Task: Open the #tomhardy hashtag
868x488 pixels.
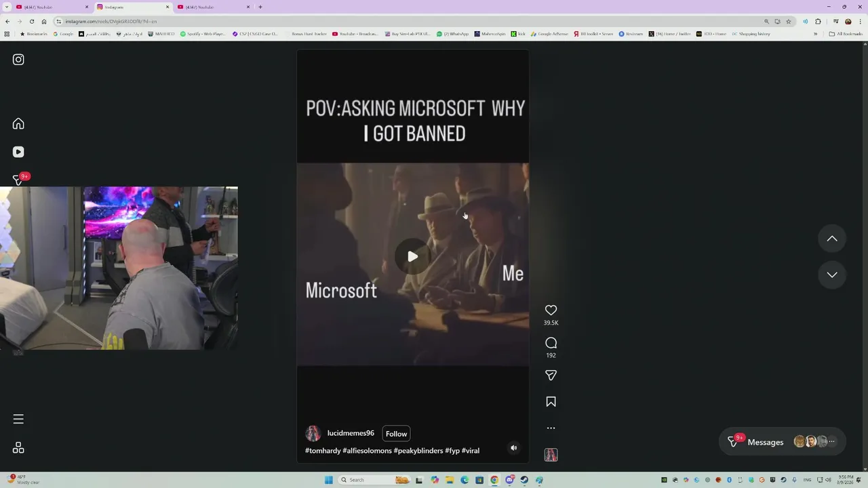Action: (x=323, y=451)
